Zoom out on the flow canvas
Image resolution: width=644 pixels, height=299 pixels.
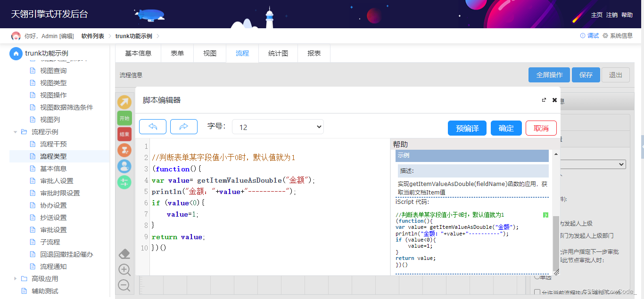tap(124, 285)
